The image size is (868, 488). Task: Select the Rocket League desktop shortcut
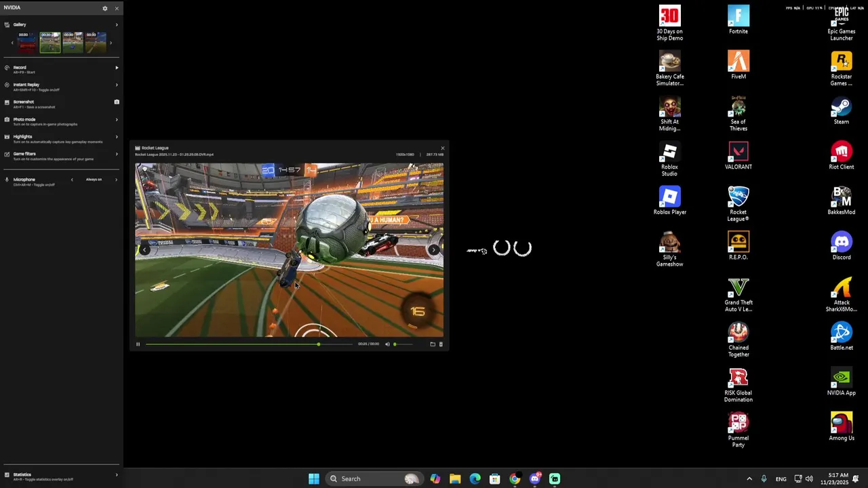pyautogui.click(x=738, y=204)
